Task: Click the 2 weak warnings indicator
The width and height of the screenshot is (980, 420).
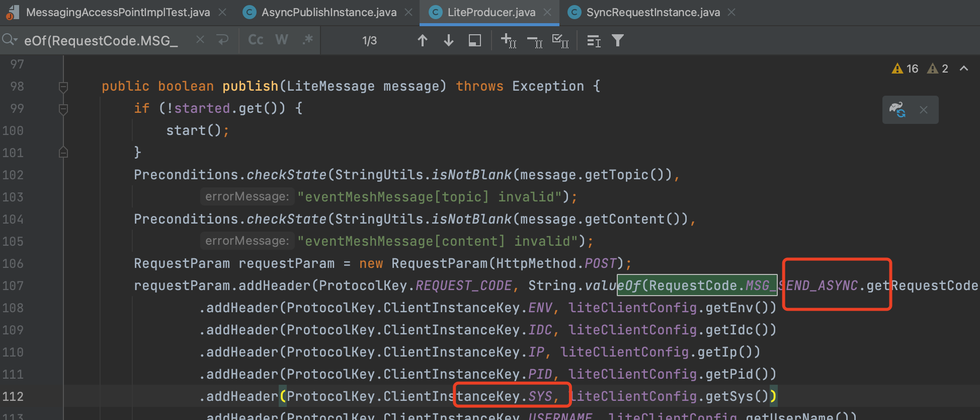Action: click(x=938, y=68)
